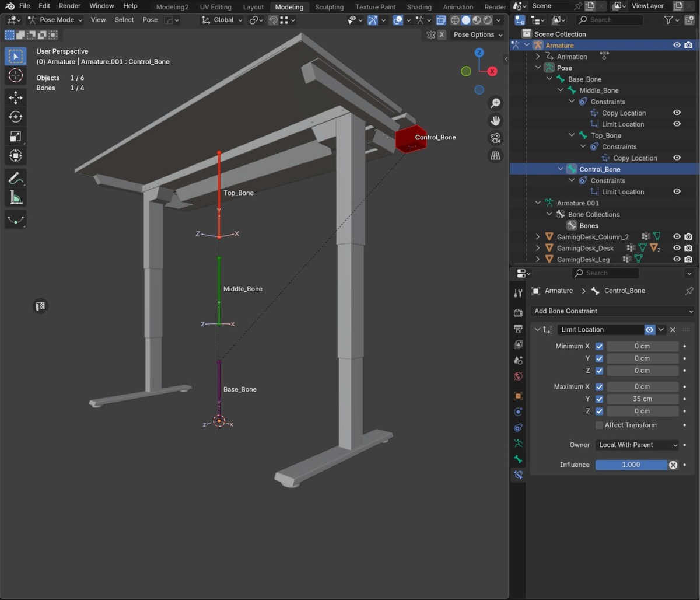Open the Armature Data properties tab
Viewport: 700px width, 600px height.
pyautogui.click(x=518, y=444)
